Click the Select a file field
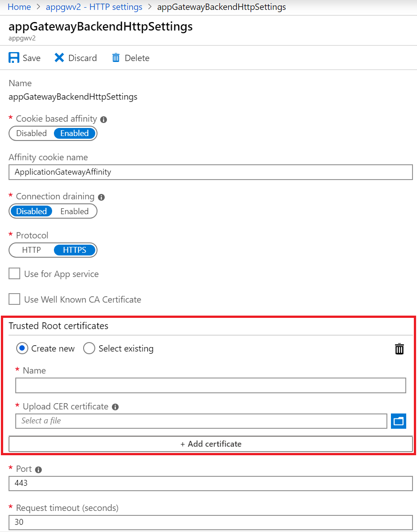Viewport: 417px width, 532px height. point(201,421)
